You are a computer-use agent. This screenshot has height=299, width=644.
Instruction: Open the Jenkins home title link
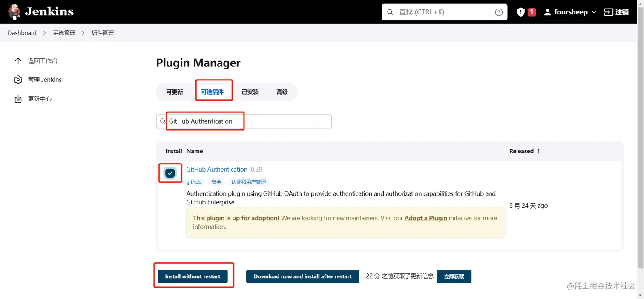click(49, 12)
